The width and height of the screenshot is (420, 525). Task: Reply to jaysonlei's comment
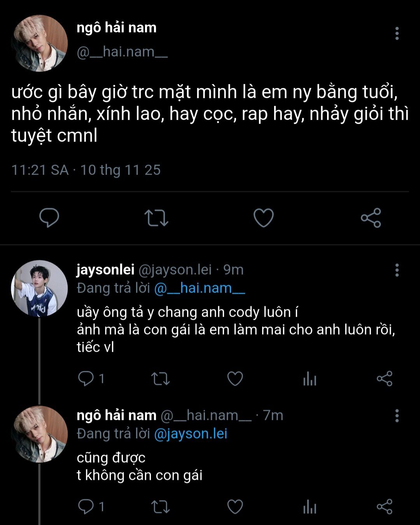[86, 378]
